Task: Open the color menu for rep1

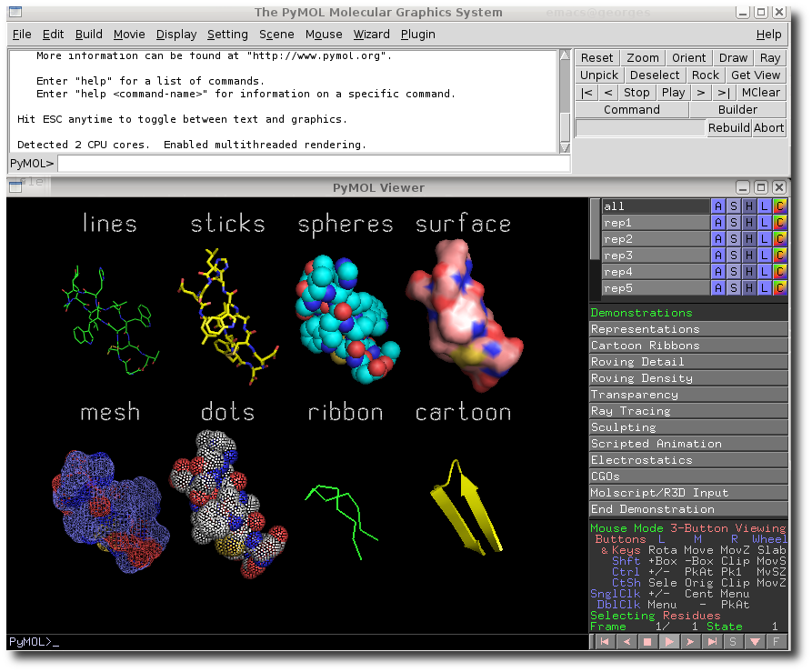Action: point(780,223)
